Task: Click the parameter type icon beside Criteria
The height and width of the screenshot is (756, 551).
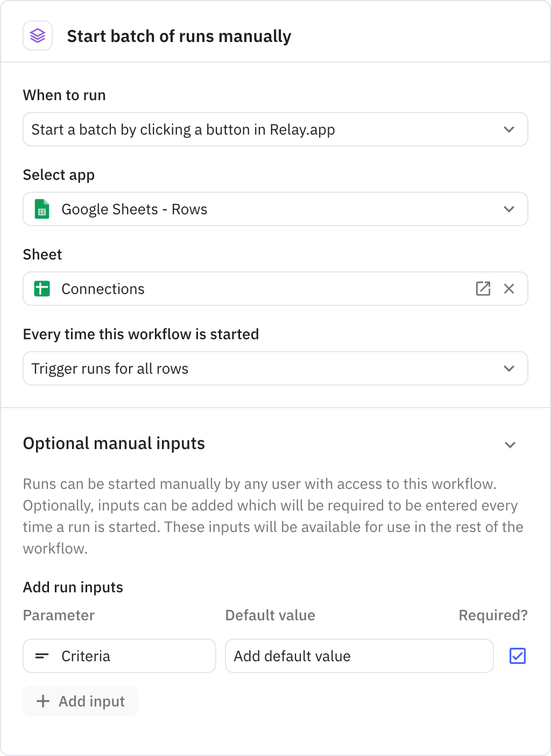Action: pos(42,656)
